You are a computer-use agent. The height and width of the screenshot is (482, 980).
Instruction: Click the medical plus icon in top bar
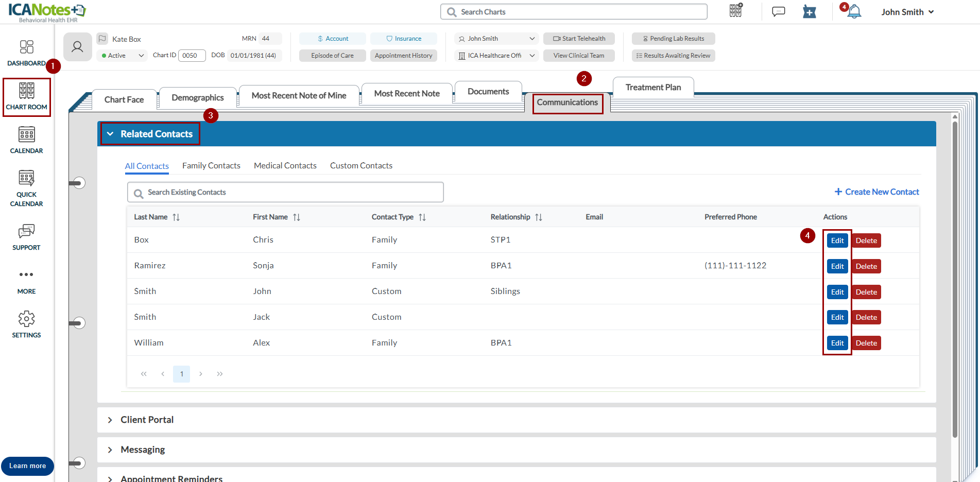pos(810,11)
